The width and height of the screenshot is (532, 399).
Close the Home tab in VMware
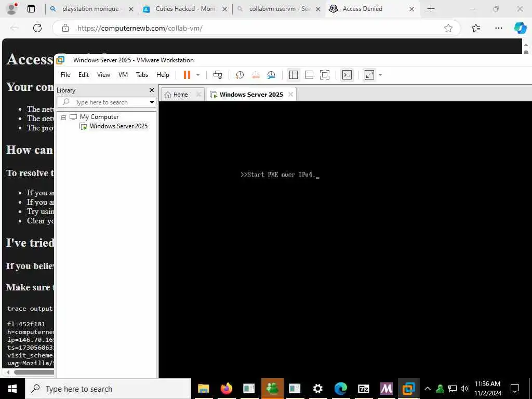(199, 95)
